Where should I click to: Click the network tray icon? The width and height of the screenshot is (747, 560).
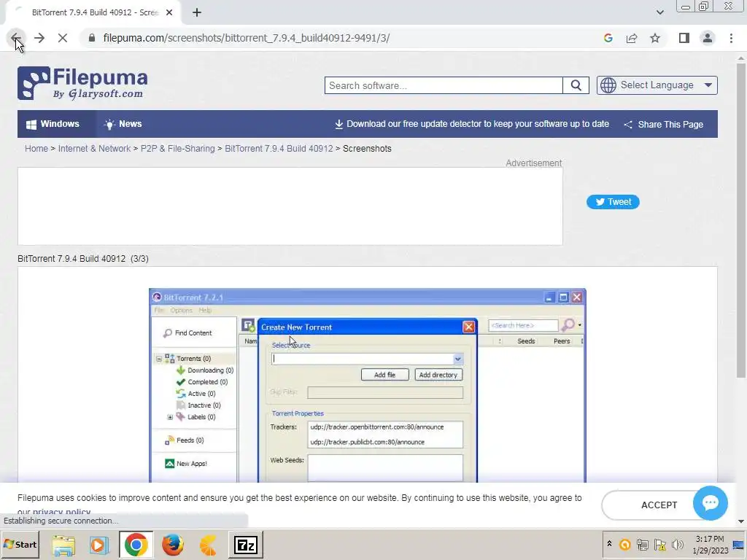click(642, 544)
